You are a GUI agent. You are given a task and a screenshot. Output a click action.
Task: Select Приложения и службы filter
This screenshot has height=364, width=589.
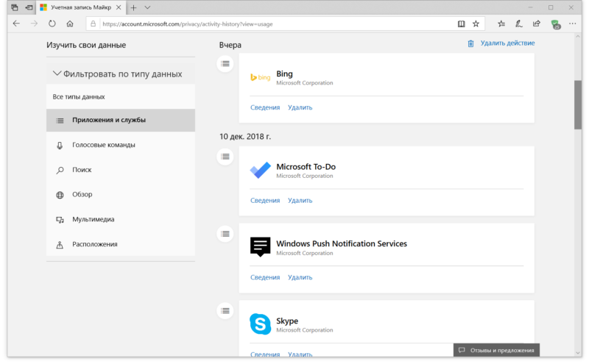(121, 120)
